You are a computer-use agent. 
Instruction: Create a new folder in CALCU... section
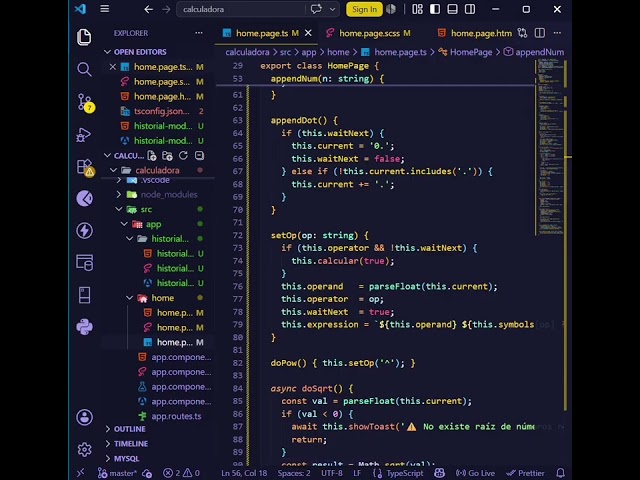click(x=167, y=156)
